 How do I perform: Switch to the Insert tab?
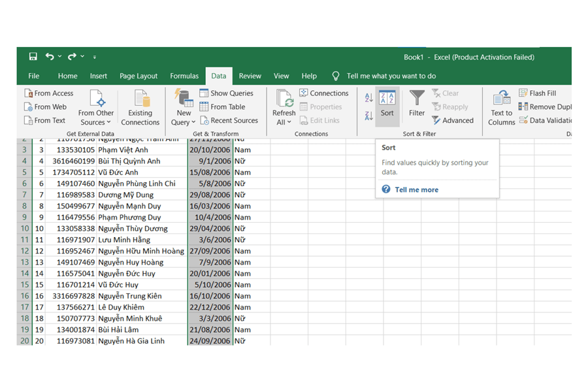click(98, 76)
